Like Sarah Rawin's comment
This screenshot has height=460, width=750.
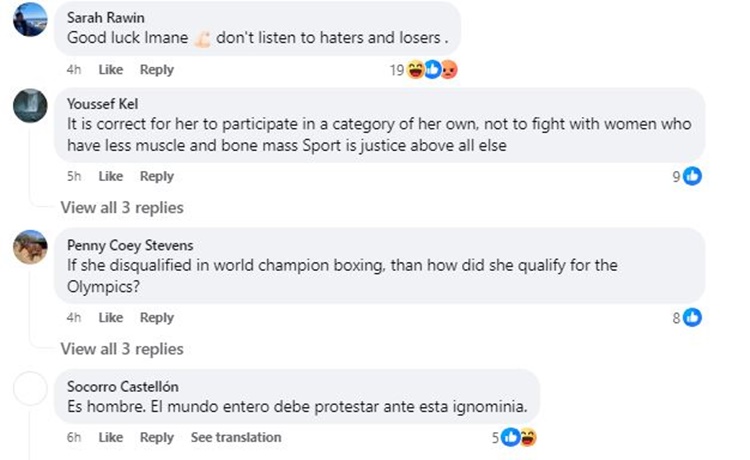tap(110, 70)
